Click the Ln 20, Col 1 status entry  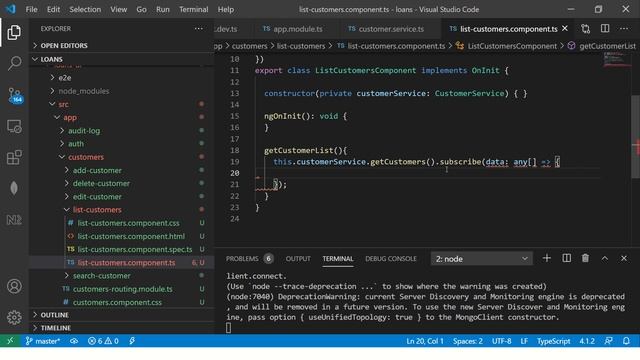[x=424, y=341]
